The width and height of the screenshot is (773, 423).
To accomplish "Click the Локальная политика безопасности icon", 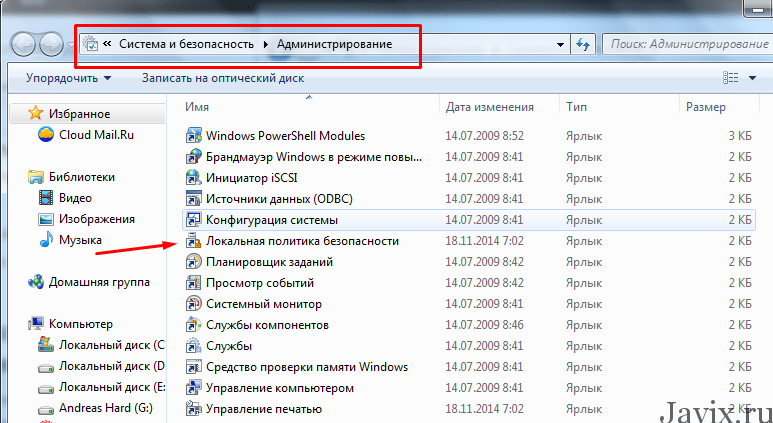I will pyautogui.click(x=193, y=241).
